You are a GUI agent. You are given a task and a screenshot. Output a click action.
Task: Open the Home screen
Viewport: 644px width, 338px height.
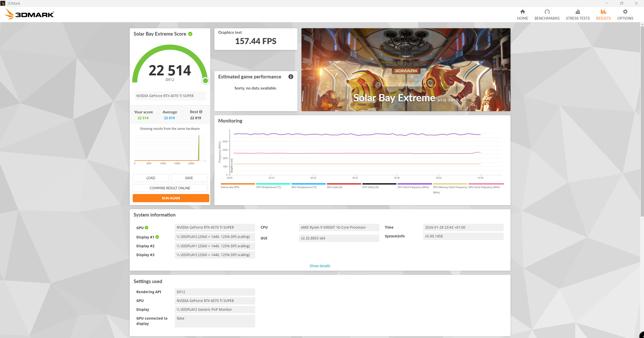click(522, 14)
